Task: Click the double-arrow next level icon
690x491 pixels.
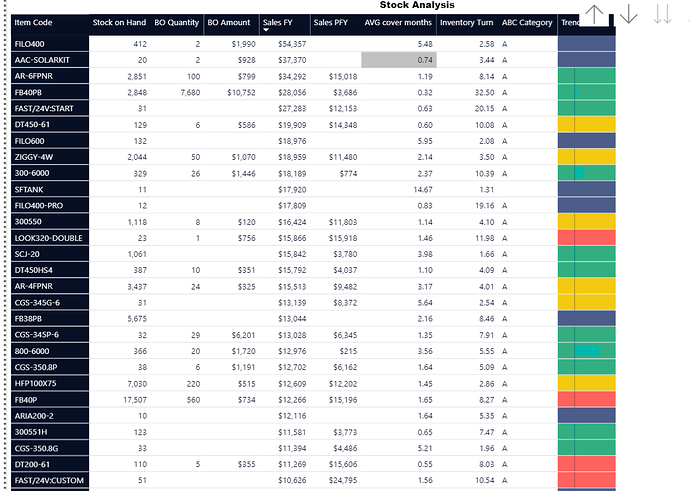Action: 662,14
